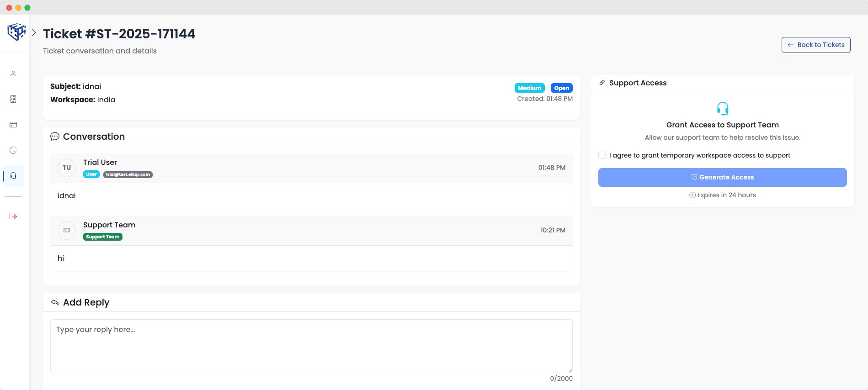Click the TU avatar of Trial User
Viewport: 868px width, 390px height.
(x=67, y=168)
